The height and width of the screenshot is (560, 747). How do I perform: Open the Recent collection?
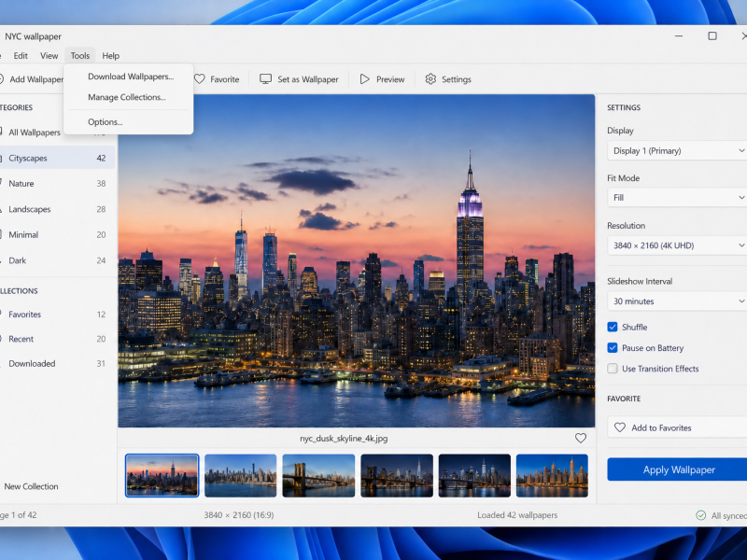pyautogui.click(x=56, y=339)
